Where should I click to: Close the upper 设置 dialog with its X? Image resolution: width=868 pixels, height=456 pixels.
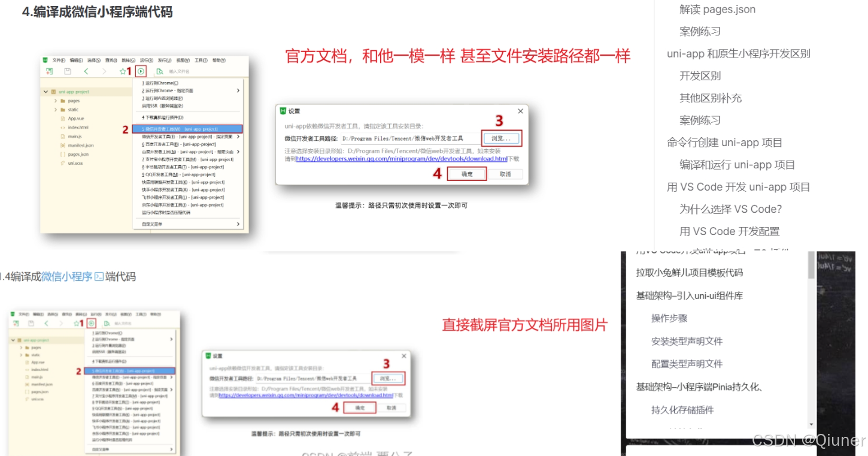(x=520, y=111)
